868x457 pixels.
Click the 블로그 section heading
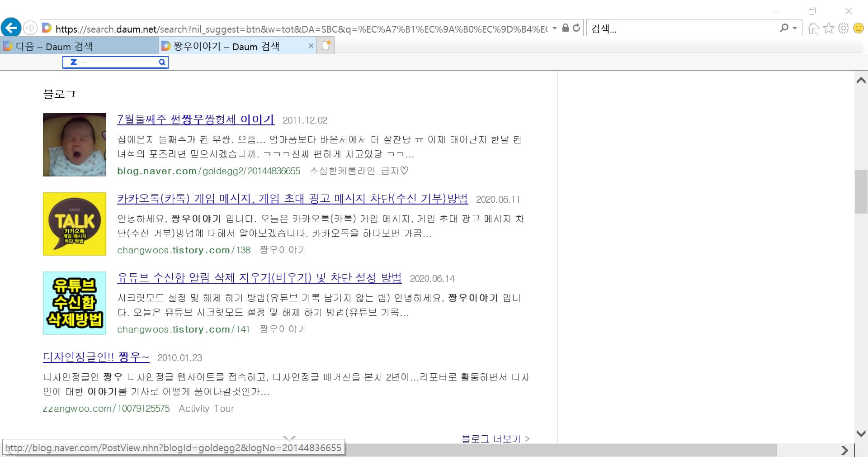[x=60, y=94]
